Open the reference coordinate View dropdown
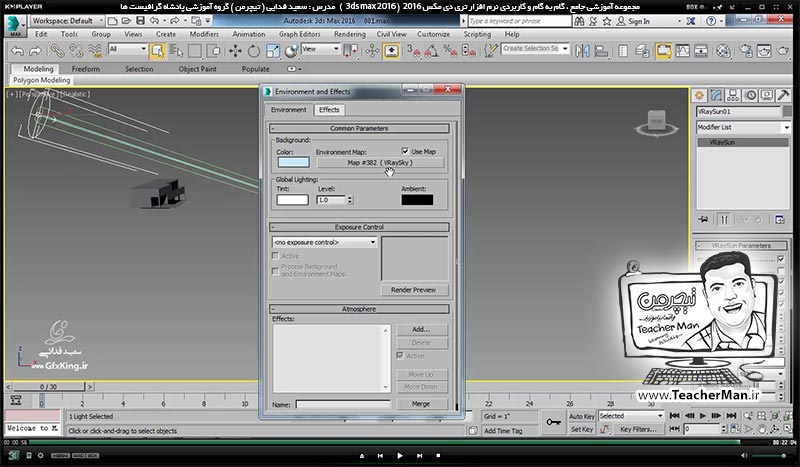Screen dimensions: 800x467 point(321,49)
